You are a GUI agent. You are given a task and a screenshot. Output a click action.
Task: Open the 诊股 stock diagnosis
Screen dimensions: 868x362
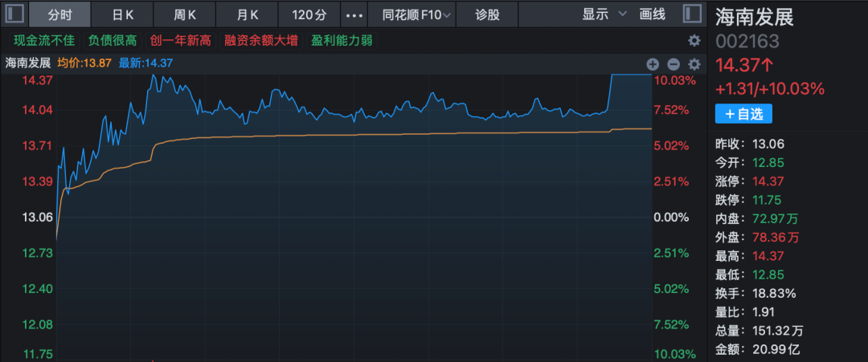(487, 14)
